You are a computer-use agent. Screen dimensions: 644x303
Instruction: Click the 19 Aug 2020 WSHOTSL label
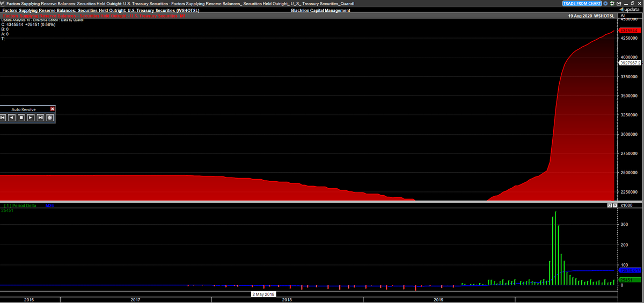pyautogui.click(x=590, y=16)
